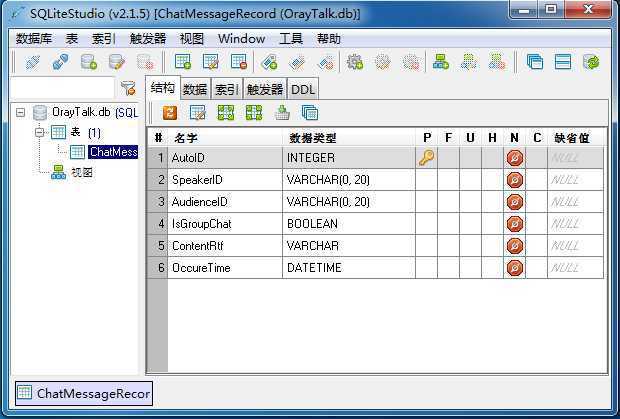The height and width of the screenshot is (419, 620).
Task: Click the tile windows icon
Action: coord(563,62)
